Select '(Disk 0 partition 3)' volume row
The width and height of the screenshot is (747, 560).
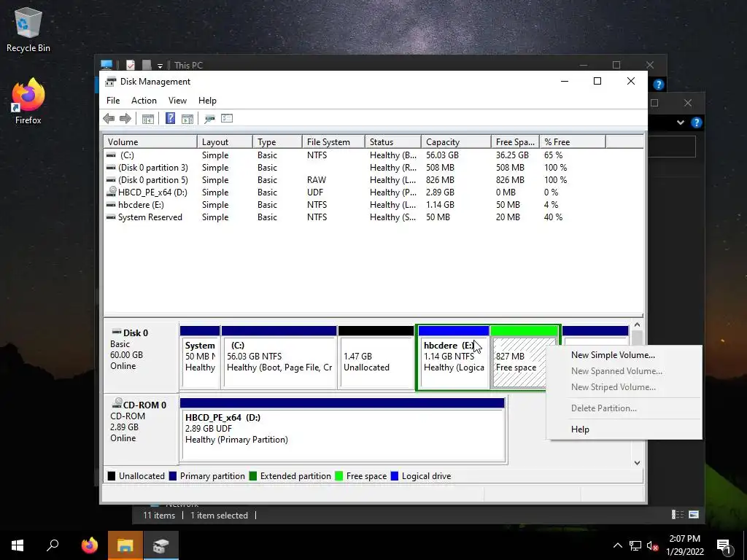373,168
